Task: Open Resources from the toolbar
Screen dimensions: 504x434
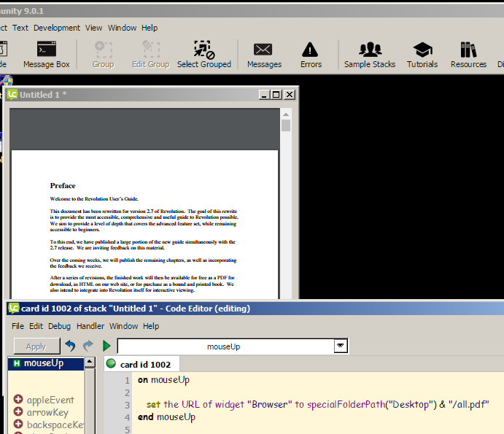Action: coord(468,55)
